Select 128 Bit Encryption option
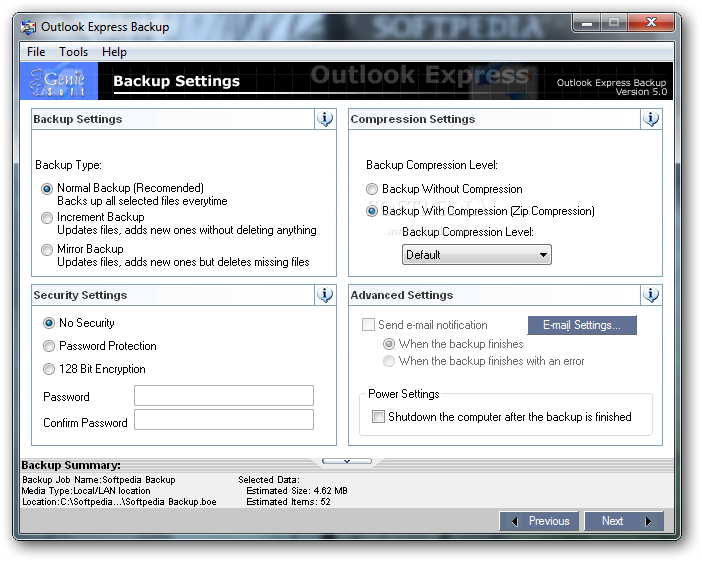Screen dimensions: 702x561 [x=49, y=369]
